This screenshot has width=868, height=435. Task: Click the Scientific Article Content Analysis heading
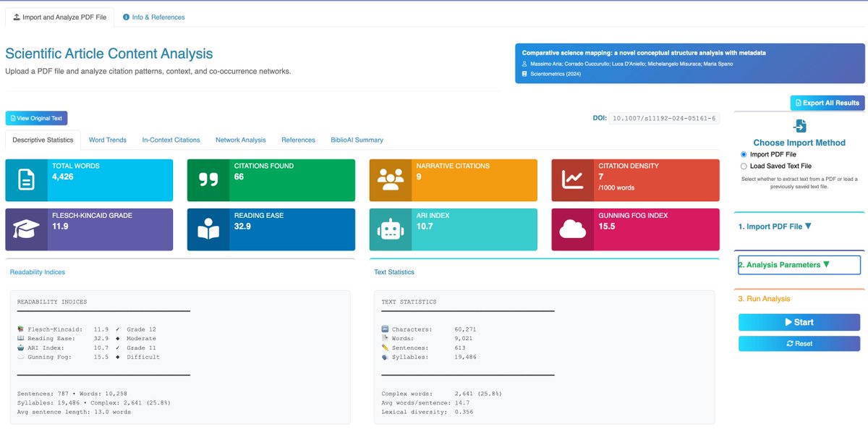click(x=109, y=54)
